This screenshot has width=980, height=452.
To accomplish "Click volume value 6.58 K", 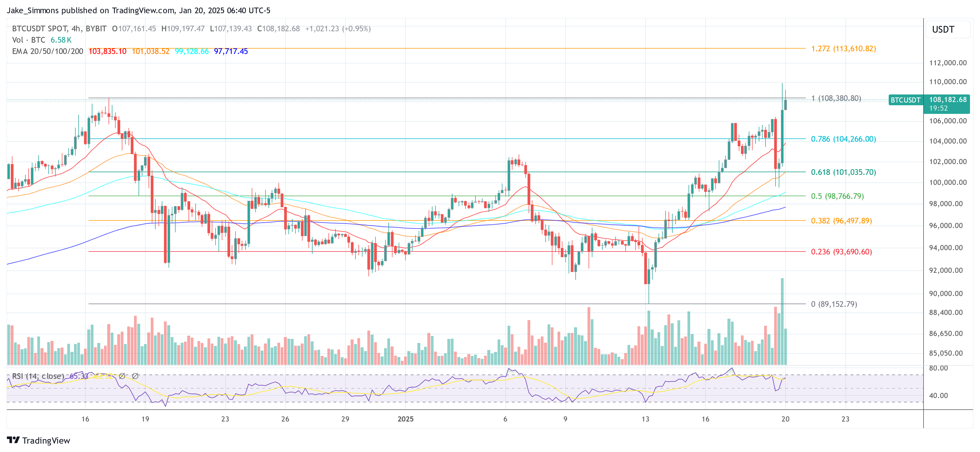I will point(61,40).
